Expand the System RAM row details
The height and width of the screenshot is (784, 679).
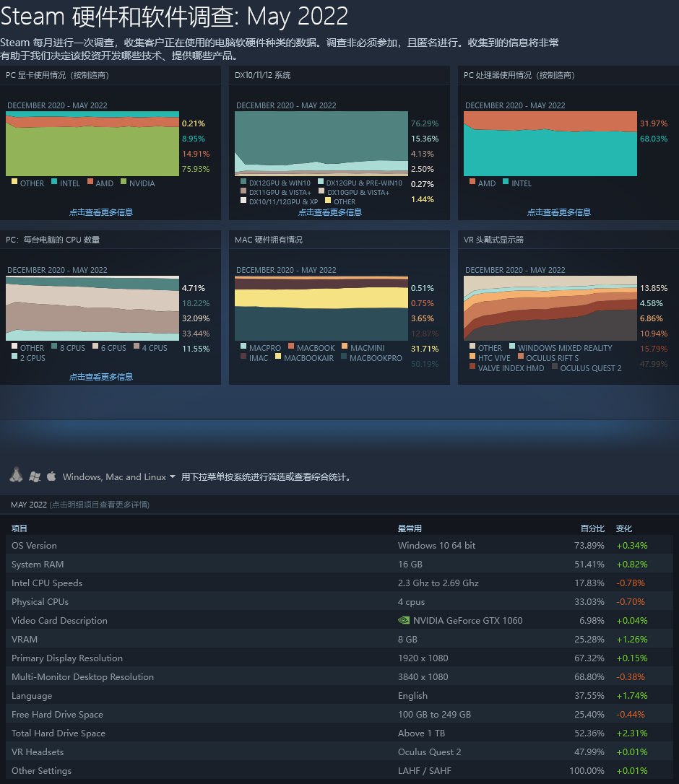pos(38,564)
